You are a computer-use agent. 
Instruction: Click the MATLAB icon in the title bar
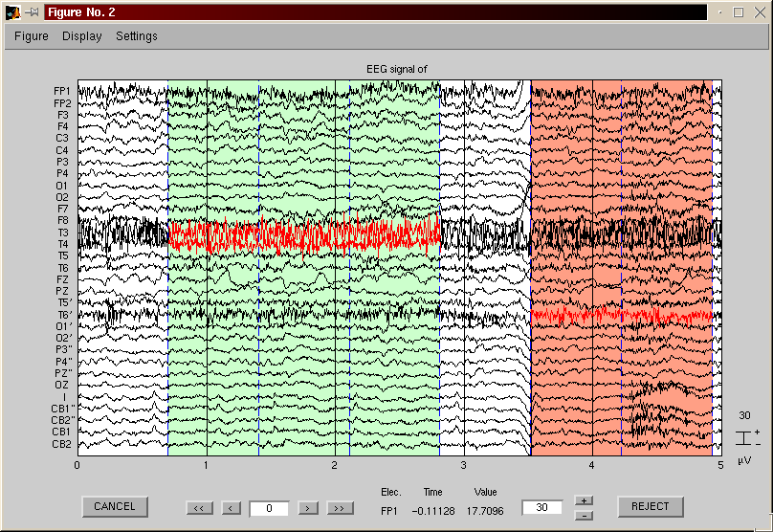point(12,12)
